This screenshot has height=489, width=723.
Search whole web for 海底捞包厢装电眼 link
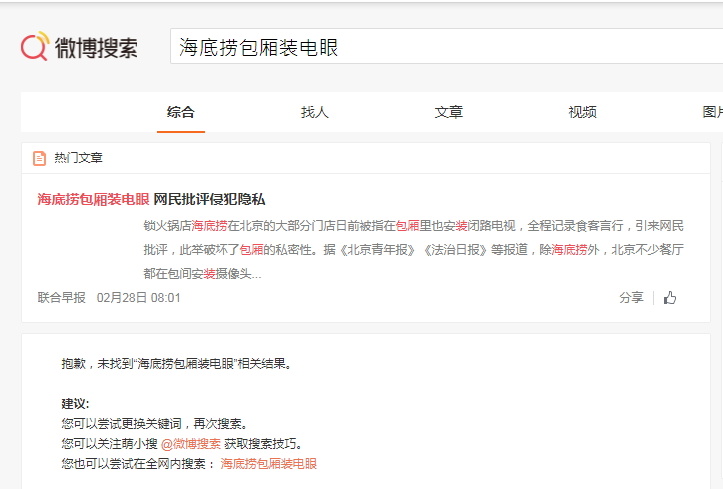click(269, 464)
